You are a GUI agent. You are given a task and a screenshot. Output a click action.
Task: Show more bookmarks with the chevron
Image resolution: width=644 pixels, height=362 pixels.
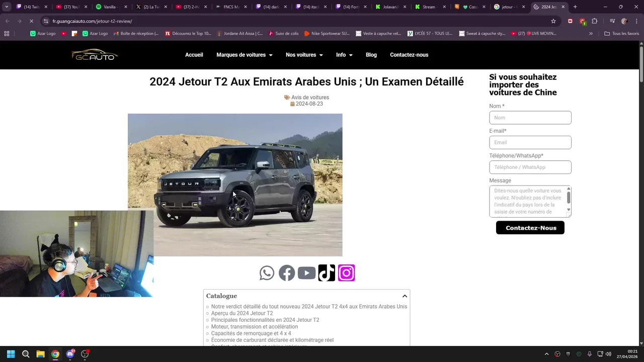click(x=591, y=34)
